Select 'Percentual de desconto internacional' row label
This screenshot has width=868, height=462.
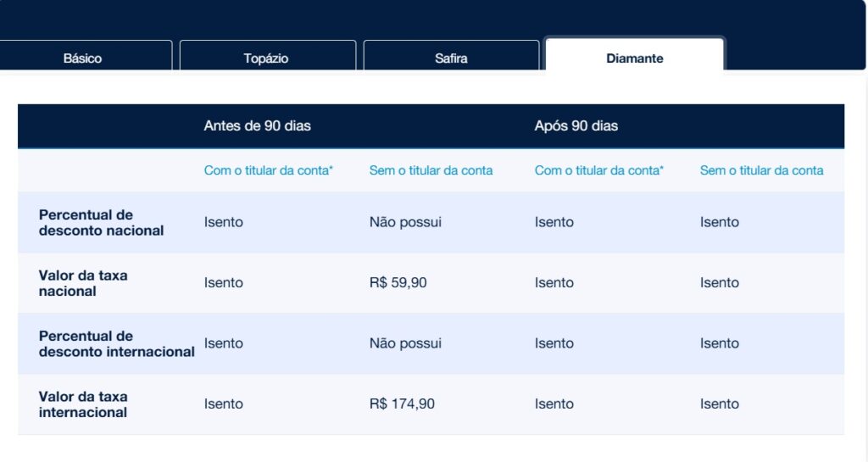(116, 343)
